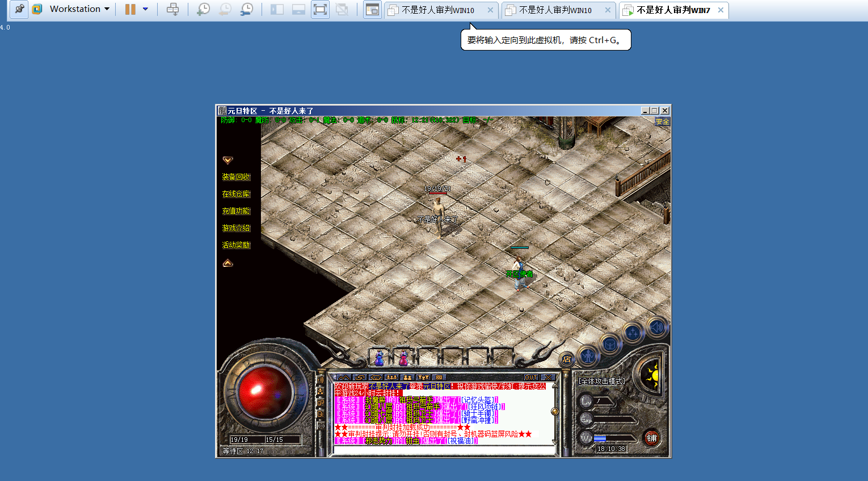Click the blue weight progress bar
This screenshot has width=868, height=481.
tap(600, 438)
